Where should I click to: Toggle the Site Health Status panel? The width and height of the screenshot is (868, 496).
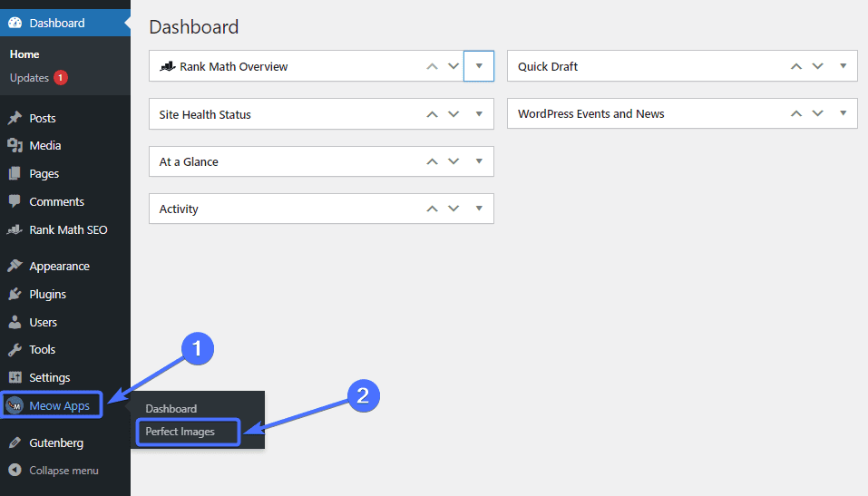[479, 114]
